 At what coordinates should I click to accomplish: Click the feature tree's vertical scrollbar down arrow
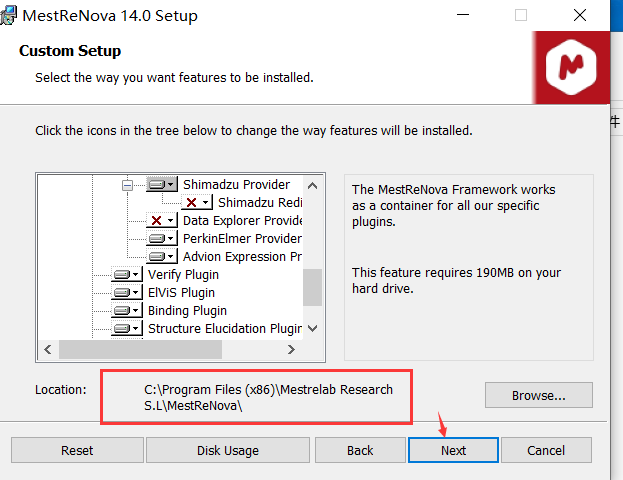[313, 329]
